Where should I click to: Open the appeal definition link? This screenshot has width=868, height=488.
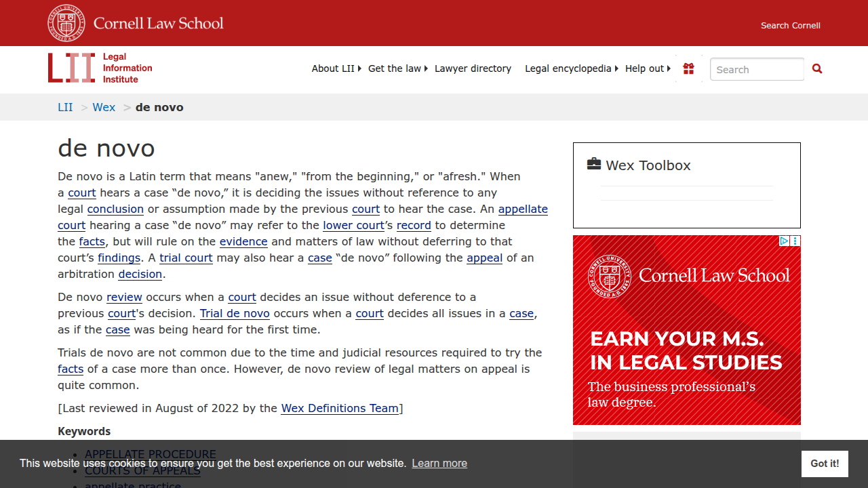coord(484,258)
